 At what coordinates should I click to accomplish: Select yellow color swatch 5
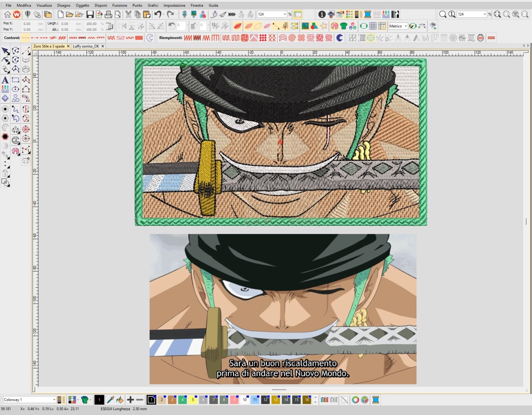193,400
